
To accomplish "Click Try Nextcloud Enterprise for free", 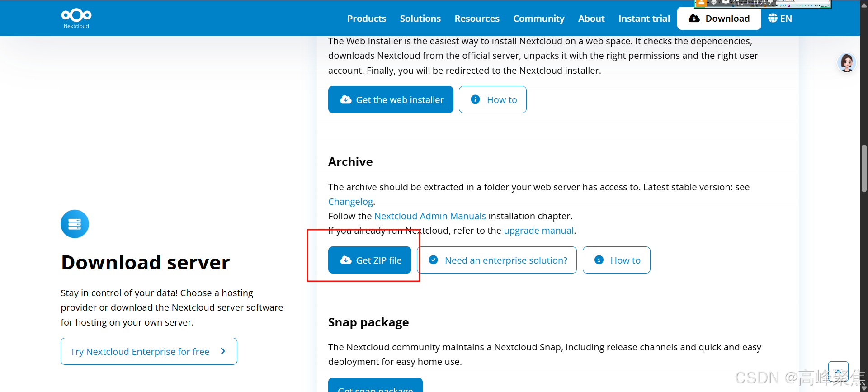I will click(x=149, y=351).
